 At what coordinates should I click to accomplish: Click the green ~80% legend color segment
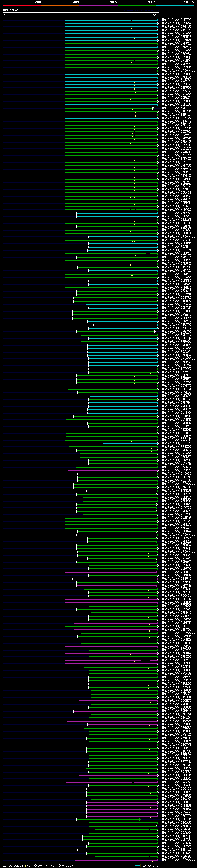137,6
